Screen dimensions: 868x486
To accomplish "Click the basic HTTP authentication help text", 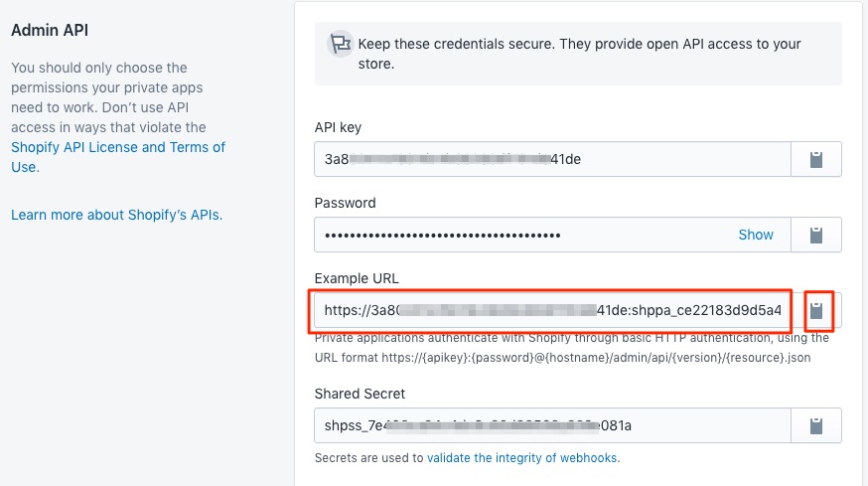I will pos(571,347).
